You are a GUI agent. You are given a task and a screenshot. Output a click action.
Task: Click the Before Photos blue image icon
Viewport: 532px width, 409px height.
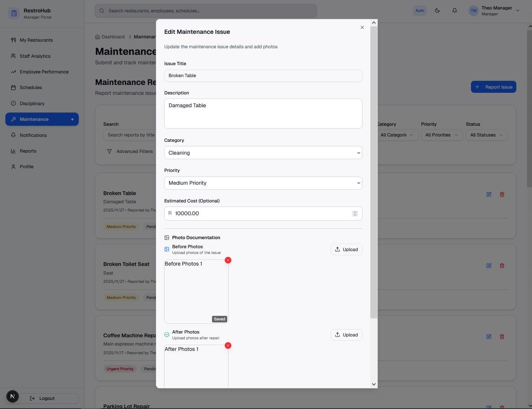coord(167,249)
